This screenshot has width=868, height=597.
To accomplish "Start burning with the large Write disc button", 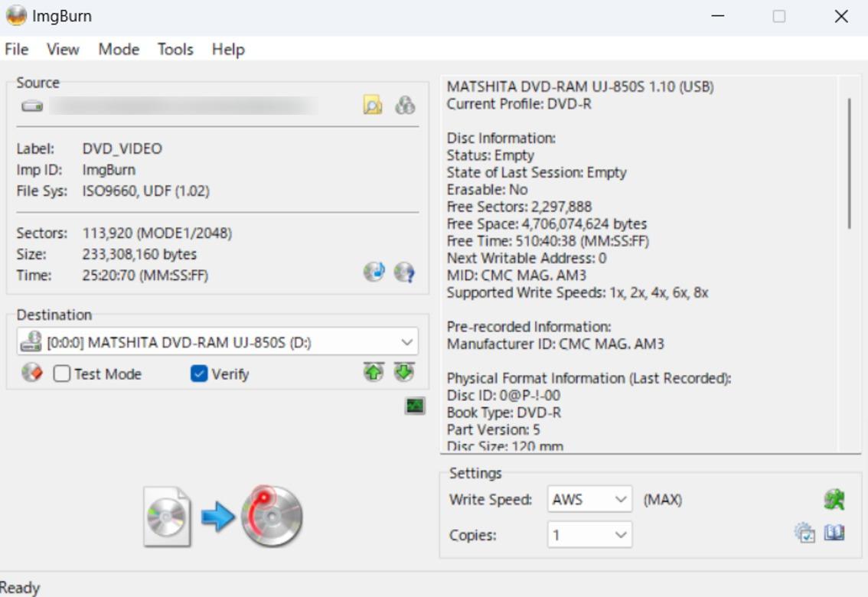I will [223, 516].
